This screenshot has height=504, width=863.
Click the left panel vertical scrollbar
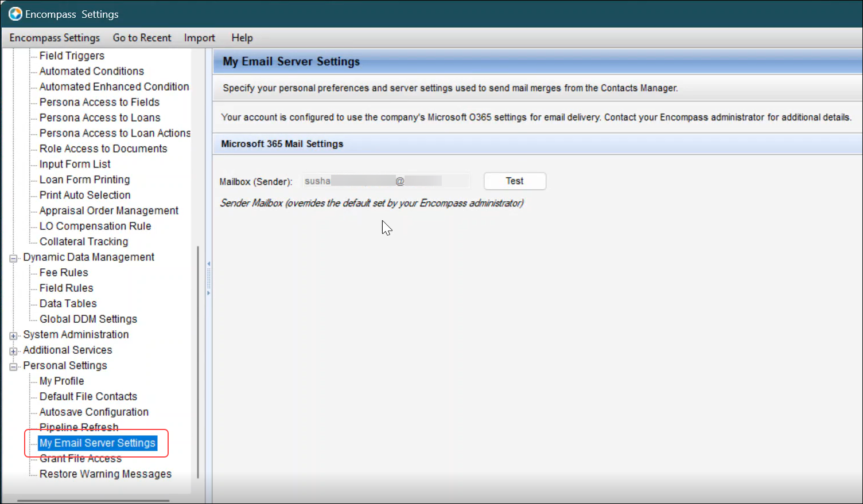pyautogui.click(x=198, y=361)
